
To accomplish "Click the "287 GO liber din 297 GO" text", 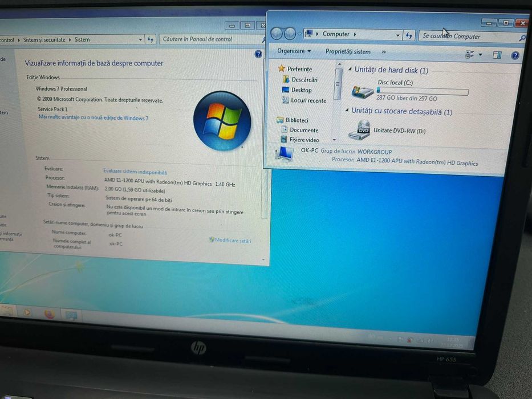I will [x=407, y=99].
